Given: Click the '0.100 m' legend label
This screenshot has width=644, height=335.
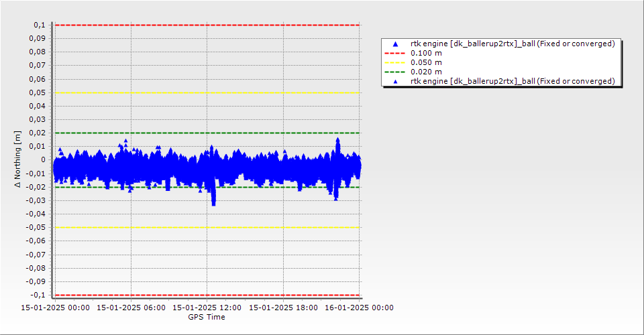Looking at the screenshot, I should point(427,54).
